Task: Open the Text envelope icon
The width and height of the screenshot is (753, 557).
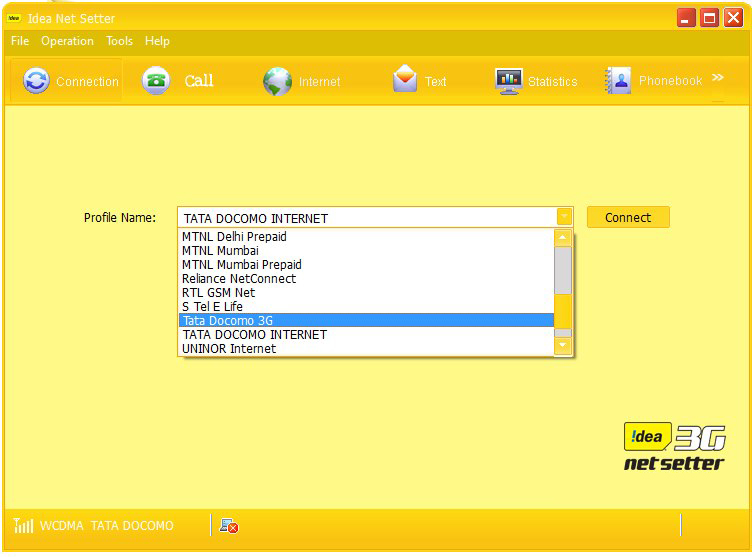Action: pyautogui.click(x=405, y=79)
